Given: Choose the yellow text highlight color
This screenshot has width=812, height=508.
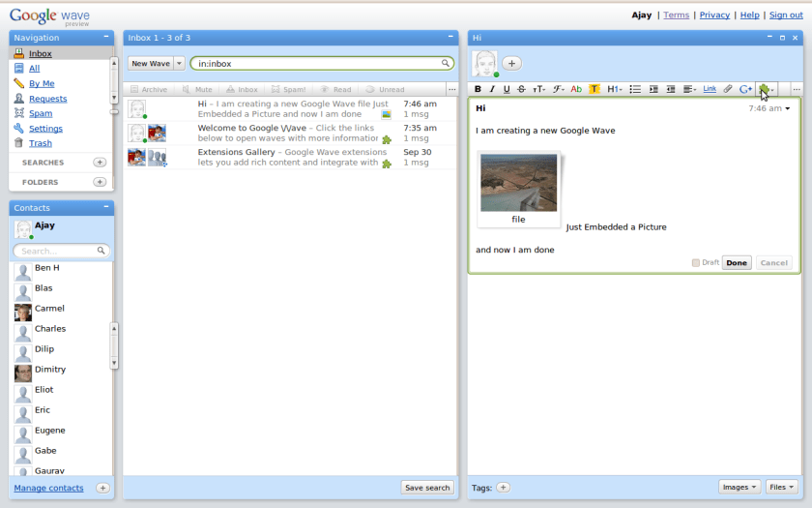Looking at the screenshot, I should [x=594, y=89].
